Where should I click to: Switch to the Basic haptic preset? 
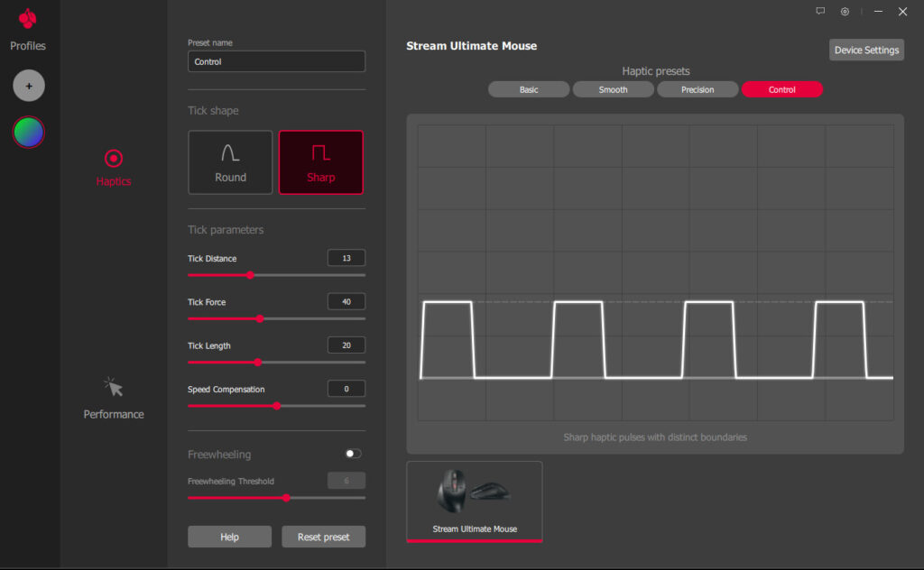pos(529,89)
